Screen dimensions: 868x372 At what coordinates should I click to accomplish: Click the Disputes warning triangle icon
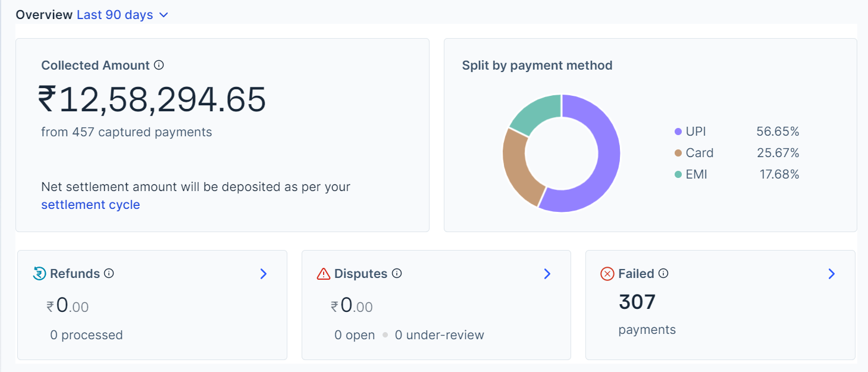click(x=323, y=274)
